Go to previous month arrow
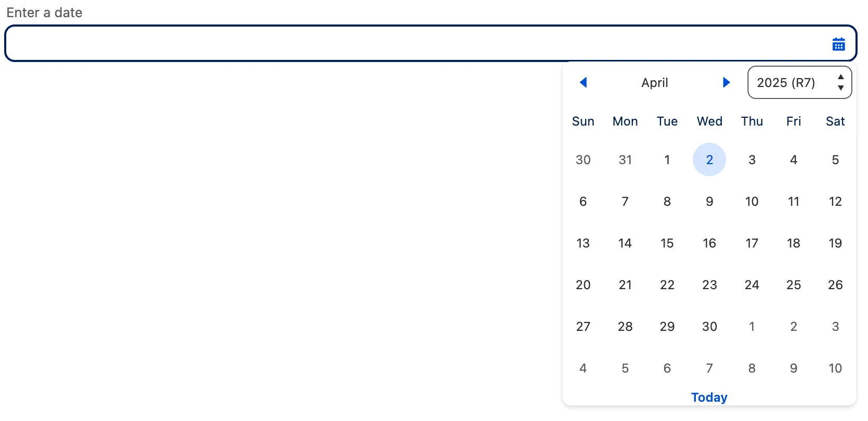 tap(583, 82)
